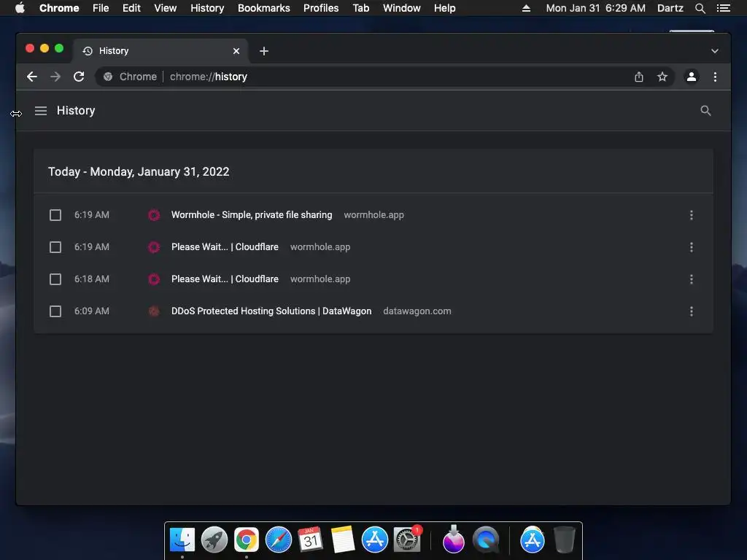The width and height of the screenshot is (747, 560).
Task: Open the Chrome application menu
Action: pyautogui.click(x=59, y=8)
